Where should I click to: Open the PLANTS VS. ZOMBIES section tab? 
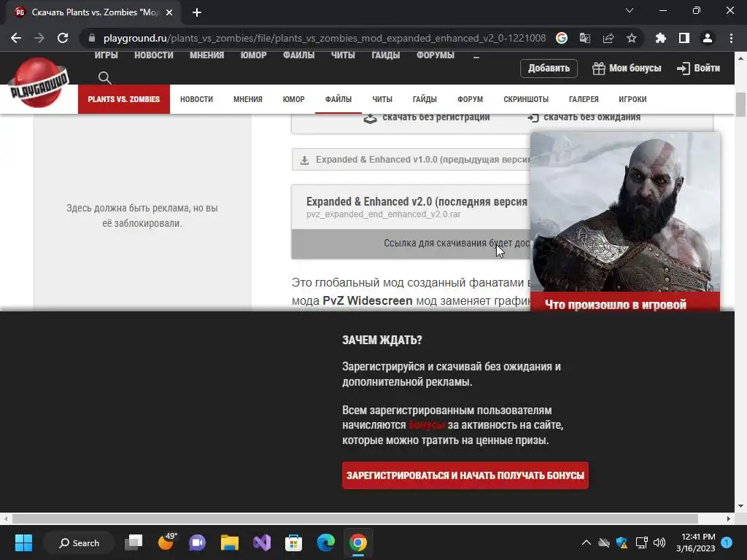(124, 99)
